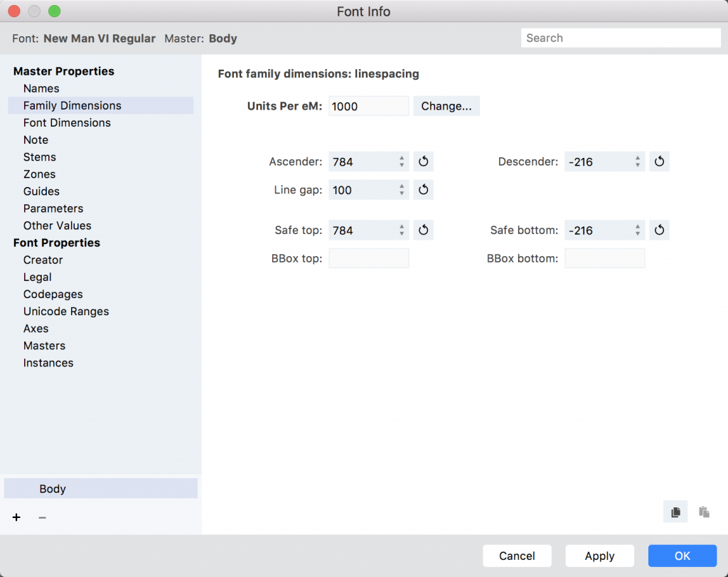Click the Apply button
This screenshot has height=577, width=728.
(599, 556)
